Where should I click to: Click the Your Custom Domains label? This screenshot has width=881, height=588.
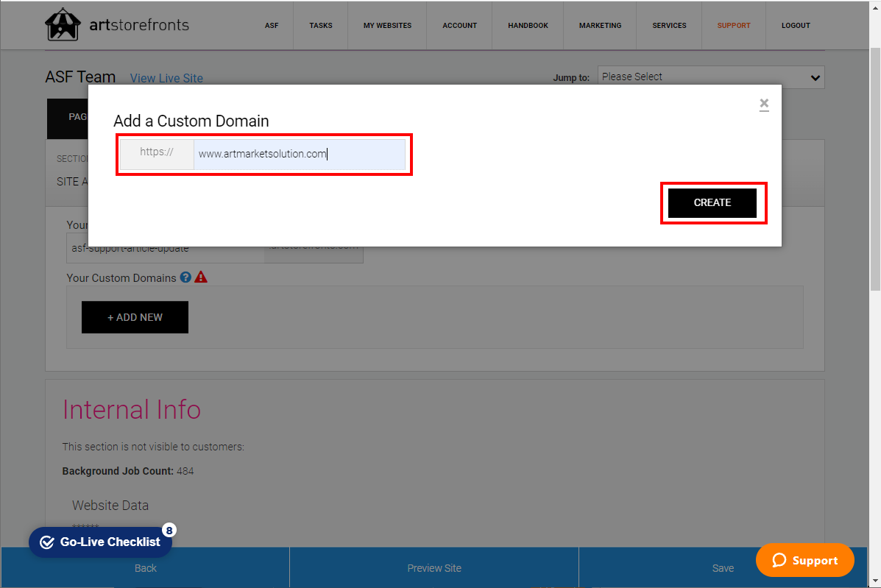coord(121,278)
